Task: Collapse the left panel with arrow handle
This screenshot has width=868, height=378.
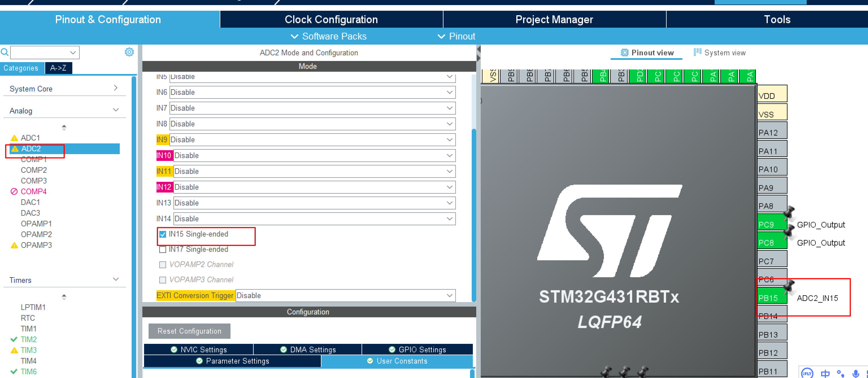Action: (478, 49)
